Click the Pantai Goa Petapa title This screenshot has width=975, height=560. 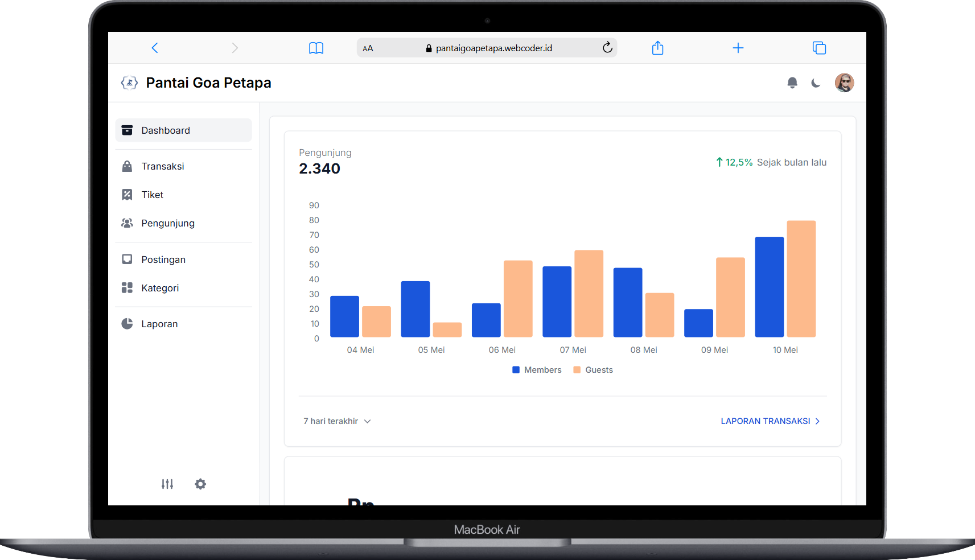[x=208, y=83]
